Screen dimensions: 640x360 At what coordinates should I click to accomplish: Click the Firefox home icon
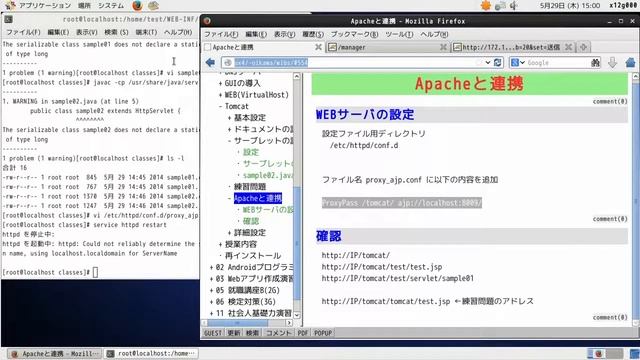pyautogui.click(x=630, y=62)
